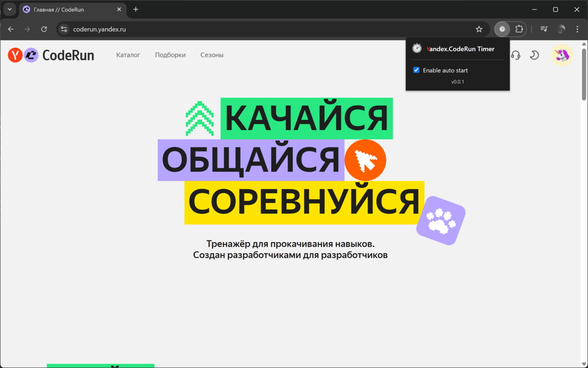This screenshot has height=368, width=588.
Task: Open the tab search chevron at top left
Action: [x=10, y=9]
